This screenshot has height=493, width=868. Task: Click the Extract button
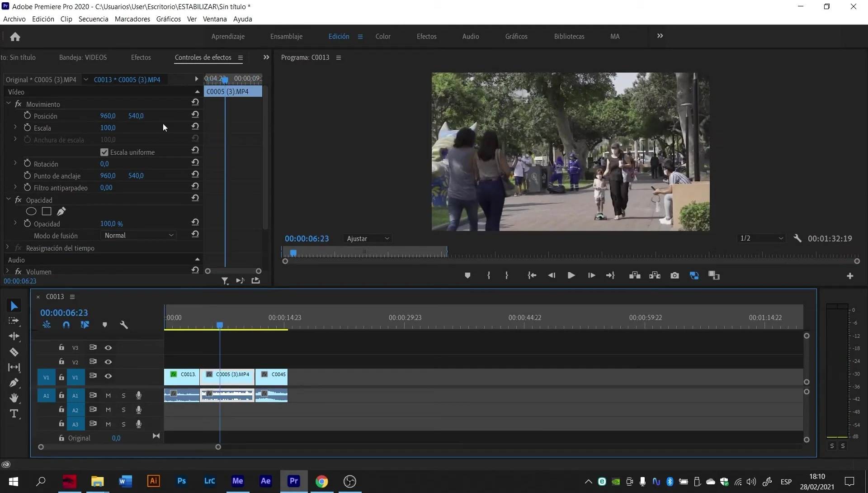pyautogui.click(x=655, y=275)
